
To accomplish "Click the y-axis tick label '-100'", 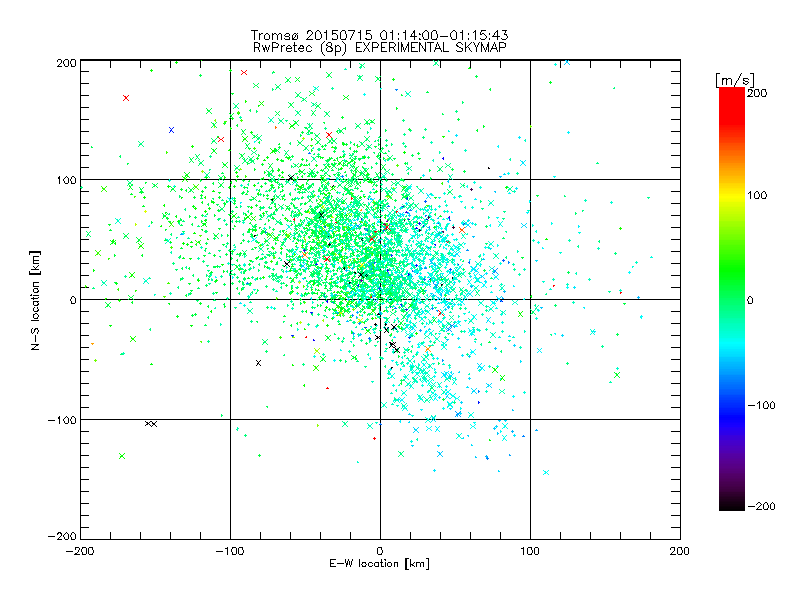I will coord(62,420).
